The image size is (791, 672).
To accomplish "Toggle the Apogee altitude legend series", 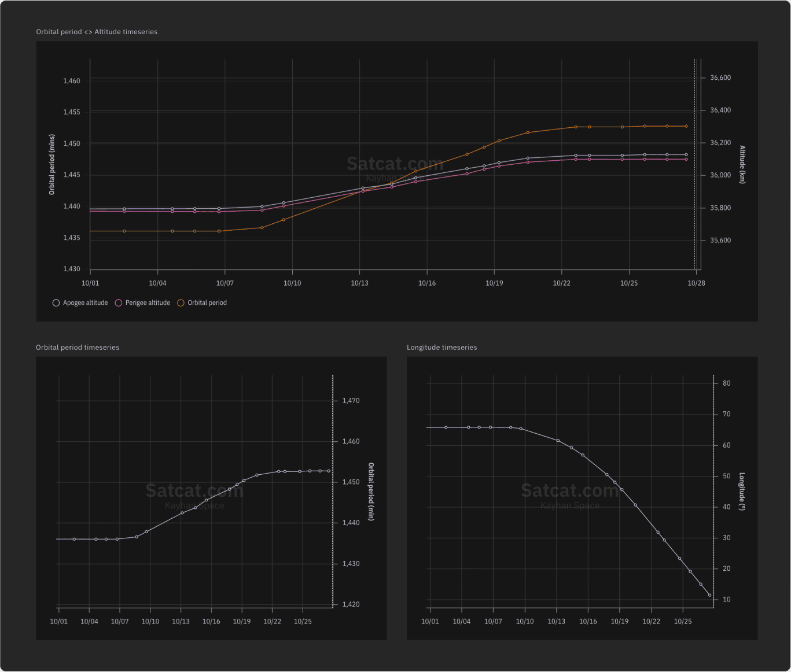I will click(x=80, y=302).
